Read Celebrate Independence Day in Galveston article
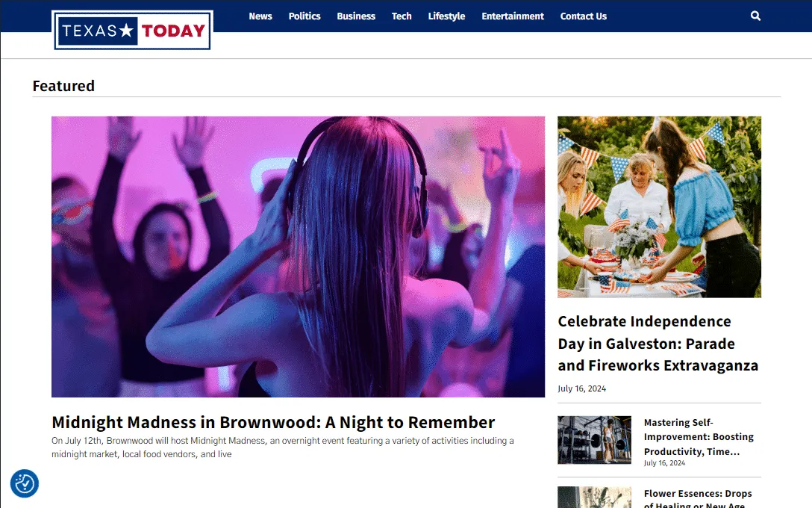Viewport: 812px width, 508px height. tap(658, 344)
